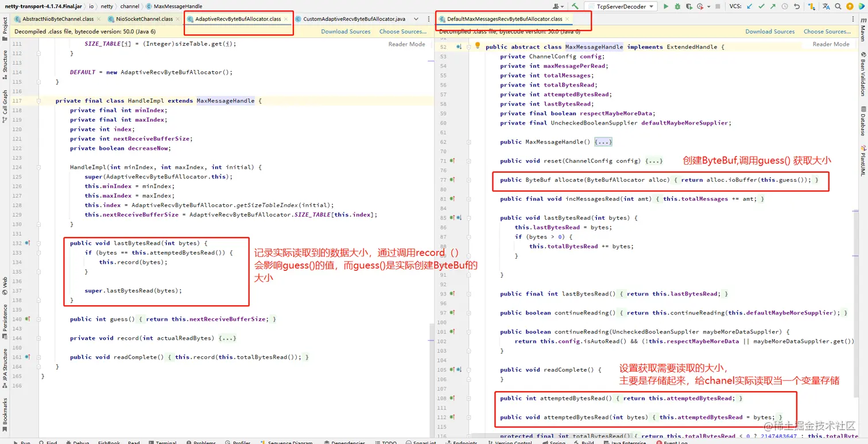Click Choose Sources... in left editor
The width and height of the screenshot is (868, 444).
(403, 32)
